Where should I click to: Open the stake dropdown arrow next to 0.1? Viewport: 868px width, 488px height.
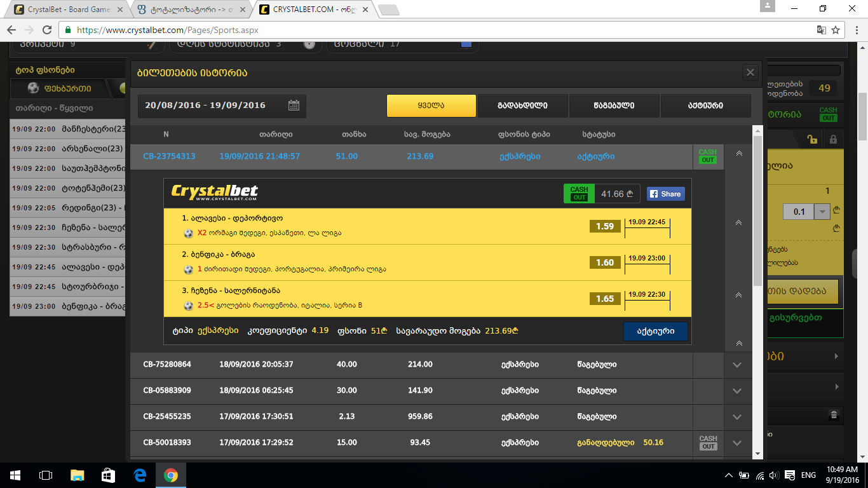[823, 212]
